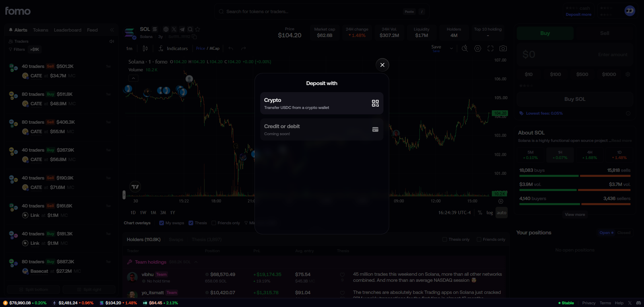The height and width of the screenshot is (307, 644).
Task: Copy the So1111...111112 contract address
Action: (194, 37)
